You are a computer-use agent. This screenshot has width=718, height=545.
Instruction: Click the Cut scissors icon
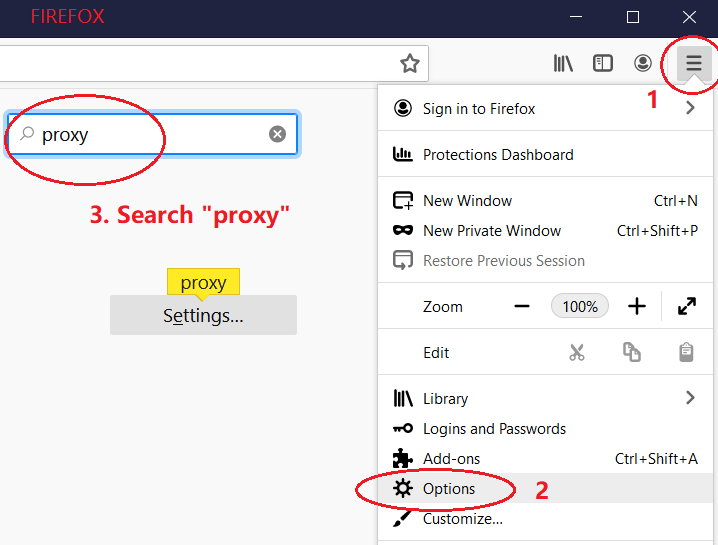577,353
